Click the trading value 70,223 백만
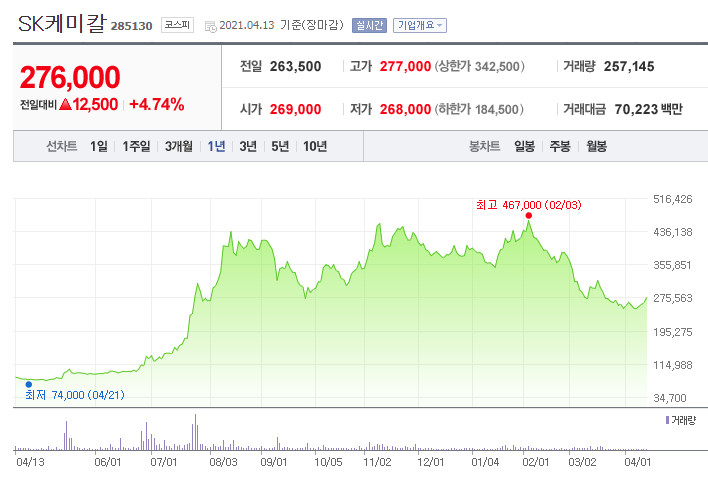This screenshot has width=708, height=482. pyautogui.click(x=648, y=109)
